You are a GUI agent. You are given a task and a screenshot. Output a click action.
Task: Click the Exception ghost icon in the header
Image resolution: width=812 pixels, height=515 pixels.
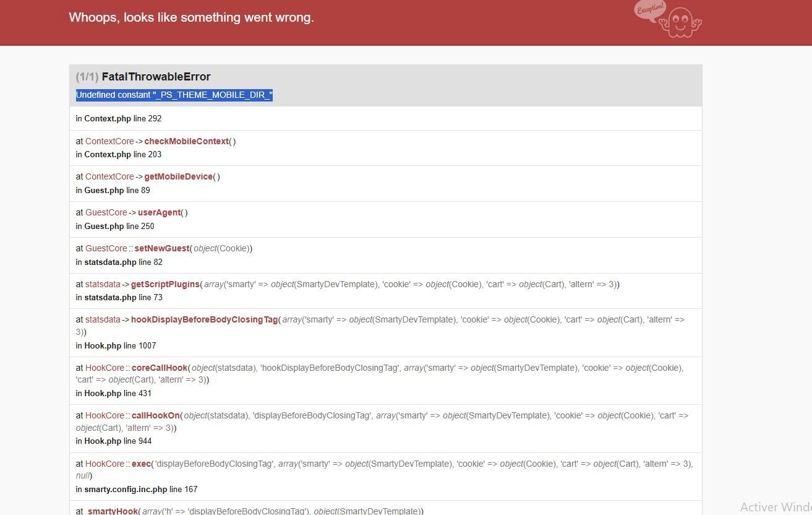[x=668, y=19]
